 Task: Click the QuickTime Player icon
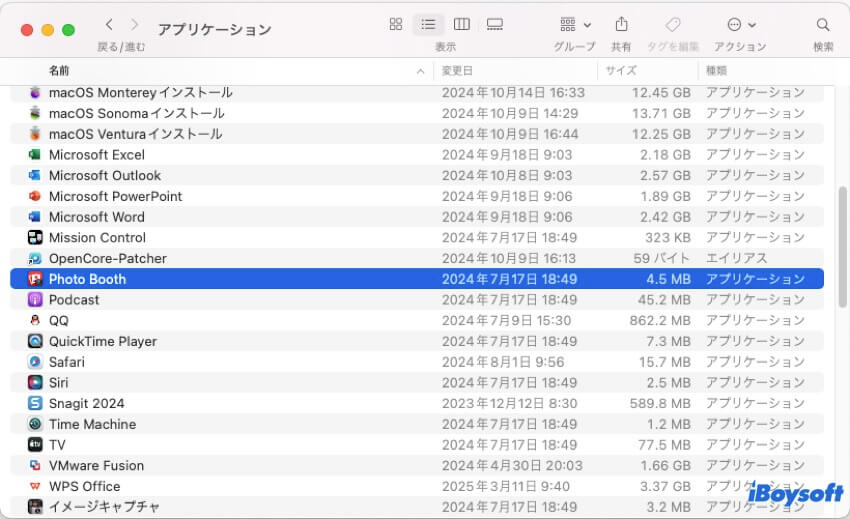tap(35, 341)
